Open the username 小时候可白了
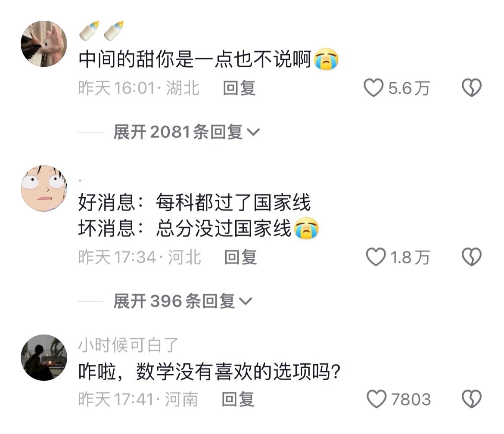 pos(128,345)
